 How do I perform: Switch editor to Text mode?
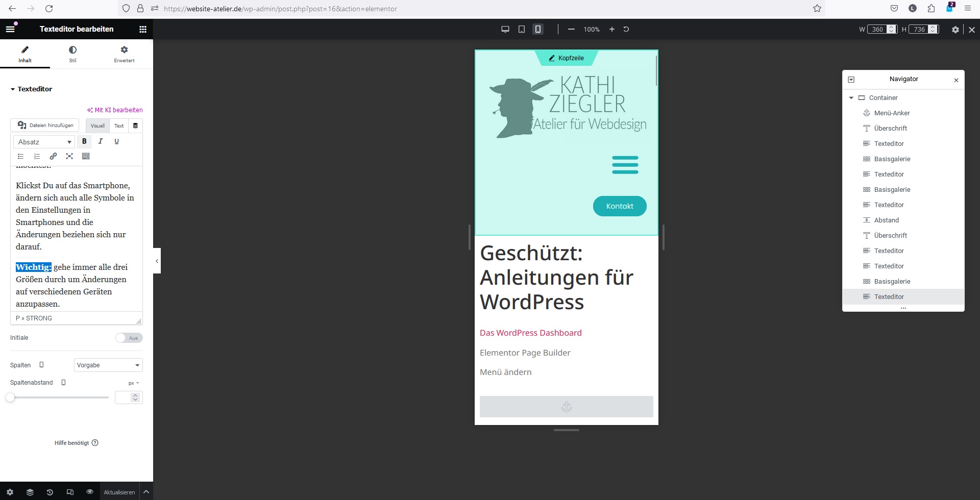(x=119, y=126)
